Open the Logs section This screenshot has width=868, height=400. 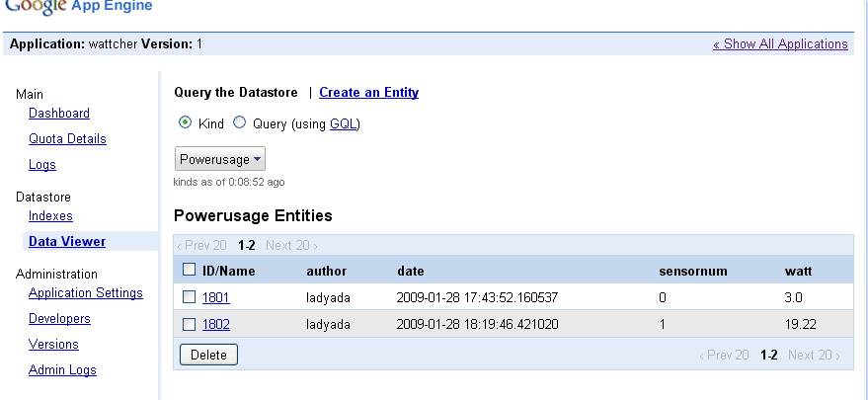tap(42, 165)
